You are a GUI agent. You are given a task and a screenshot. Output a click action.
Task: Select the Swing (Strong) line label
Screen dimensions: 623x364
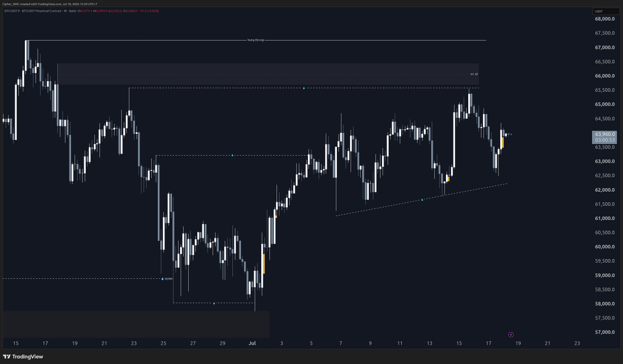[256, 40]
